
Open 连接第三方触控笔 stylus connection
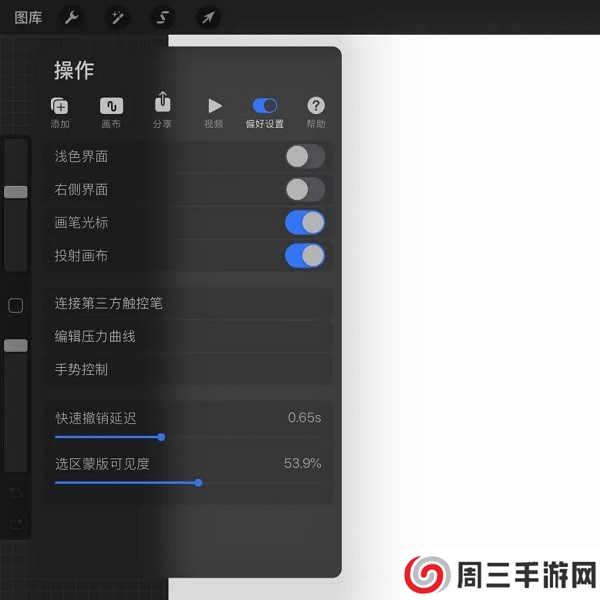(190, 304)
